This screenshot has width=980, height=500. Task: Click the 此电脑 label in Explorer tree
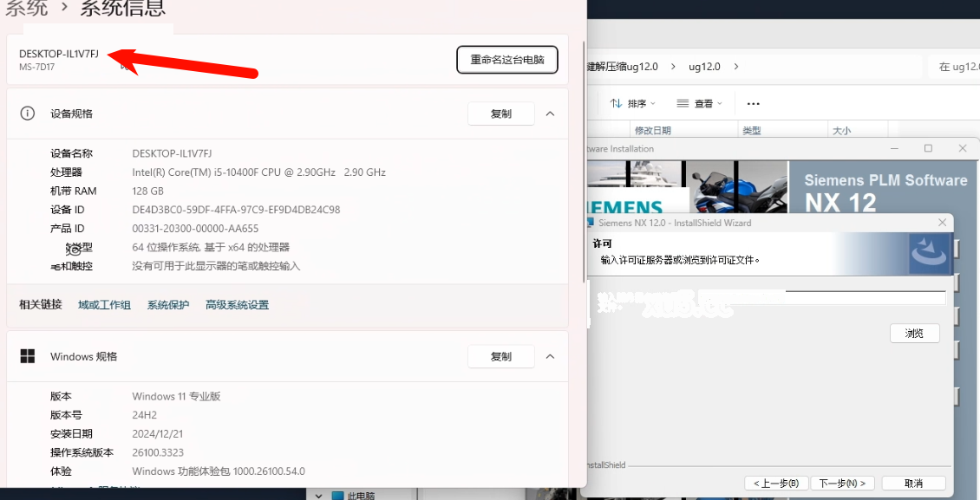(361, 496)
